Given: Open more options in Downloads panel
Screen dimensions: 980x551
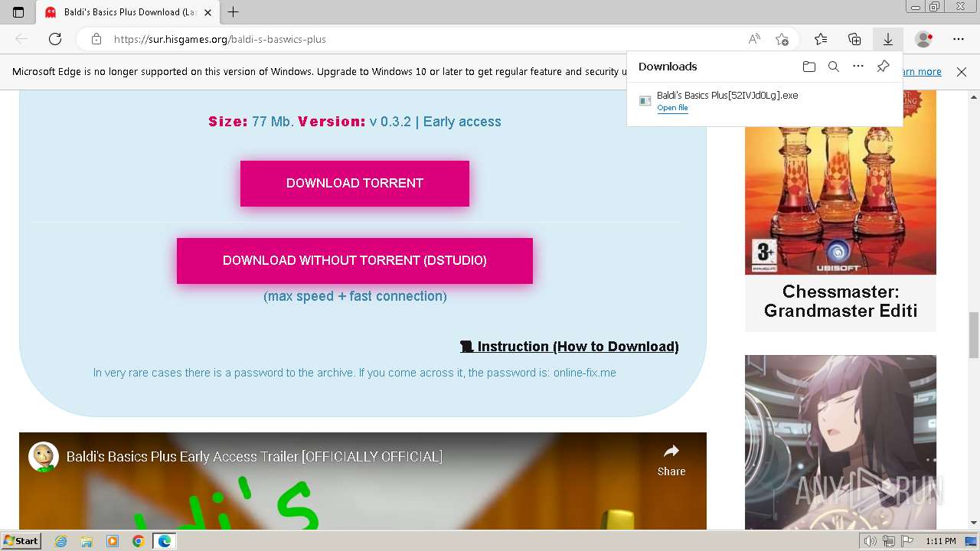Looking at the screenshot, I should [x=858, y=67].
